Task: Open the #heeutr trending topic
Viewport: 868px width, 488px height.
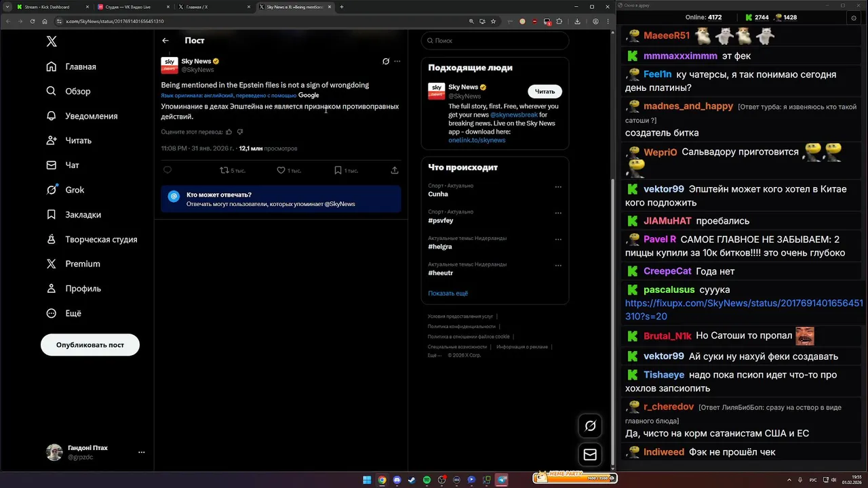Action: 440,272
